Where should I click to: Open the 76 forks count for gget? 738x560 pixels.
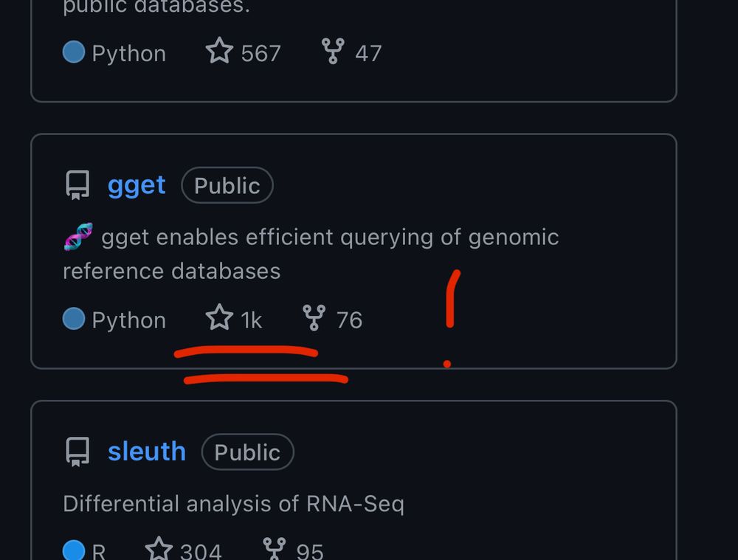click(349, 320)
